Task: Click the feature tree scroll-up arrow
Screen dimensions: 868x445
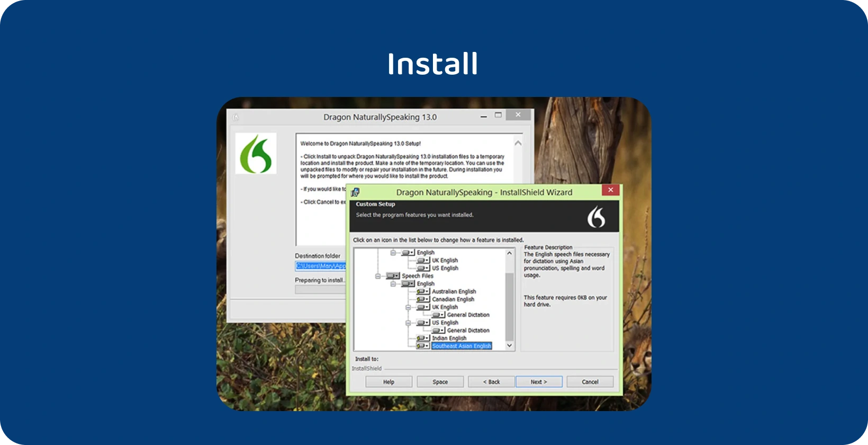Action: [x=510, y=253]
